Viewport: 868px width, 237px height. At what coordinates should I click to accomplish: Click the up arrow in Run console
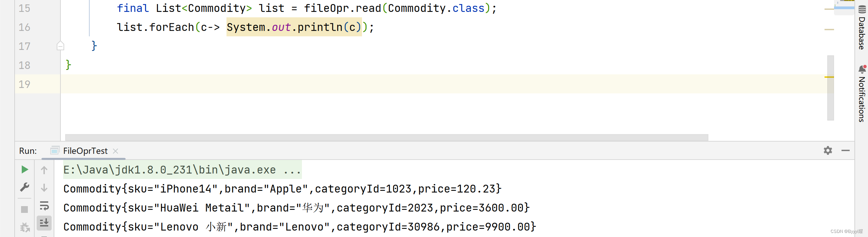click(44, 170)
